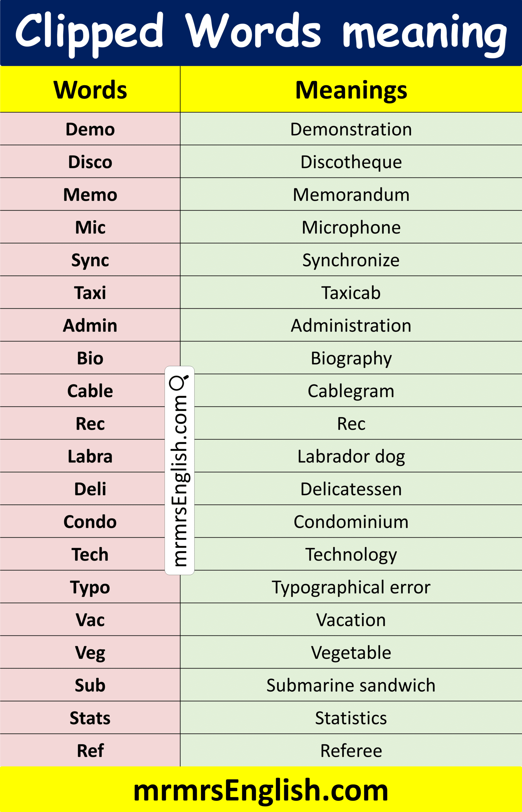The width and height of the screenshot is (522, 812).
Task: Click the word Taxi
Action: pyautogui.click(x=90, y=292)
